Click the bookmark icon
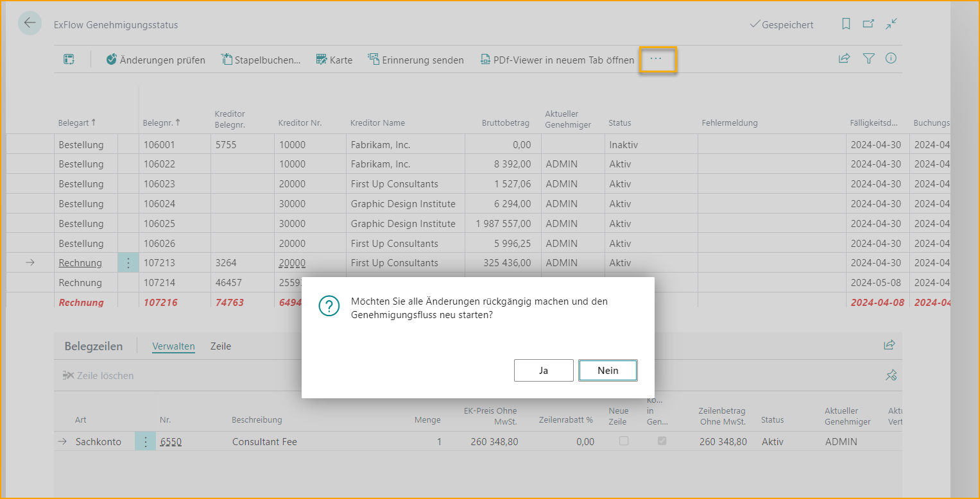The width and height of the screenshot is (980, 499). point(846,24)
